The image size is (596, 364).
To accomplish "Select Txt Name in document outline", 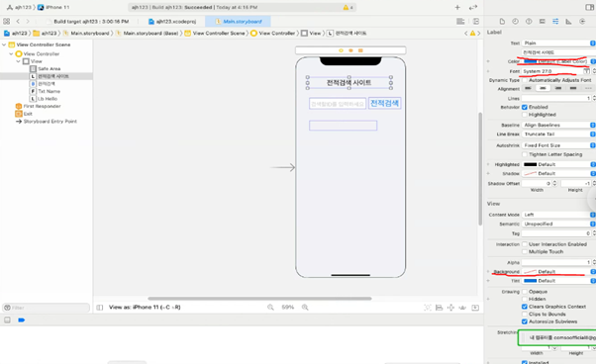I will click(x=45, y=91).
